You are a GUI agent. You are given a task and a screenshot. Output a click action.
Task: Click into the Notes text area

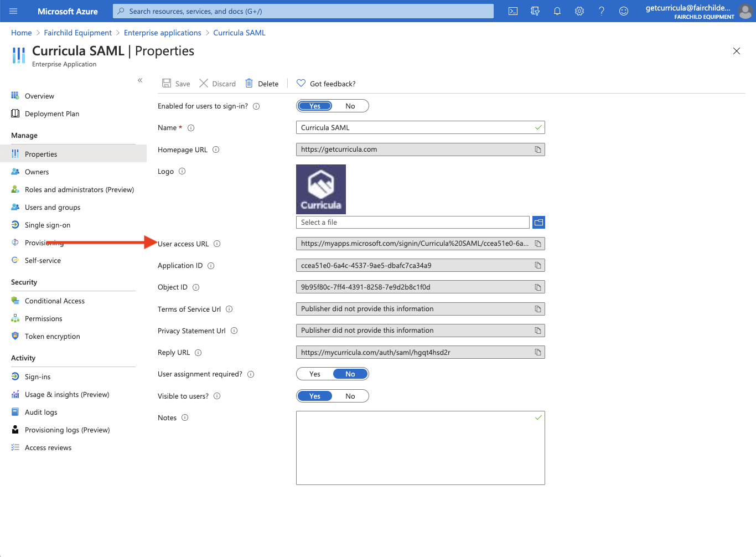421,448
